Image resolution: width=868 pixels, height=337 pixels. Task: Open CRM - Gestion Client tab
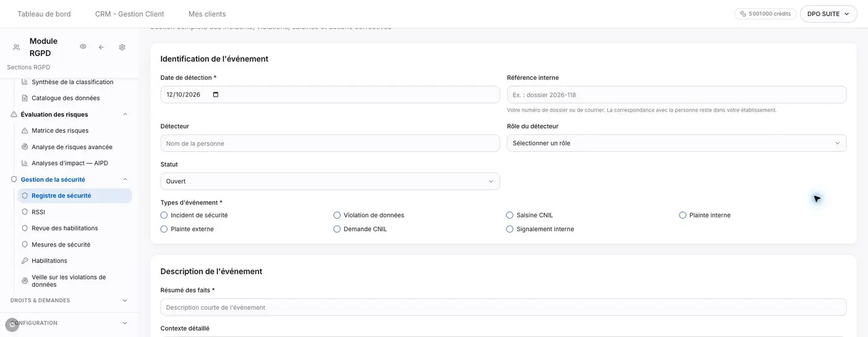(x=130, y=14)
